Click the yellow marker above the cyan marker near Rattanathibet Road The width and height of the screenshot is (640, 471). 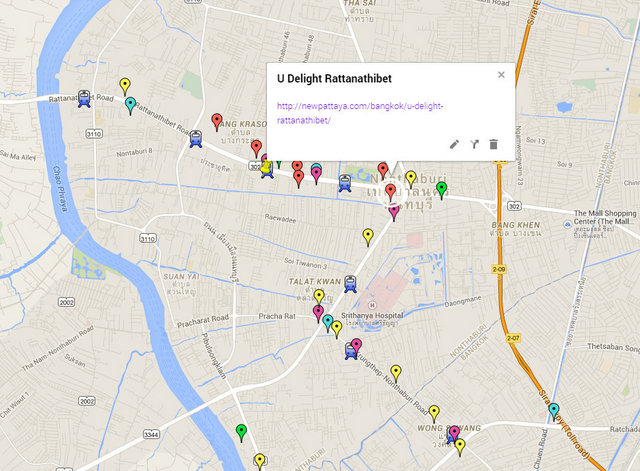point(125,87)
